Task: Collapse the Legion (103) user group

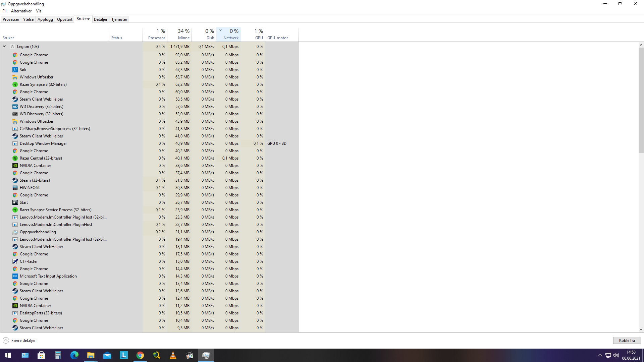Action: 4,47
